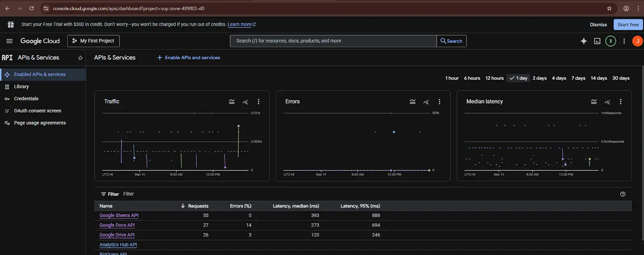Sort by Latency, median (ms) header
Image resolution: width=644 pixels, height=255 pixels.
tap(296, 206)
